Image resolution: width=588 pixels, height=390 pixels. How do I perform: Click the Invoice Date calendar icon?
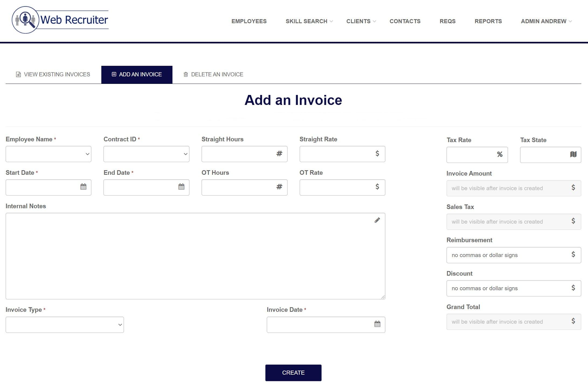(x=377, y=324)
